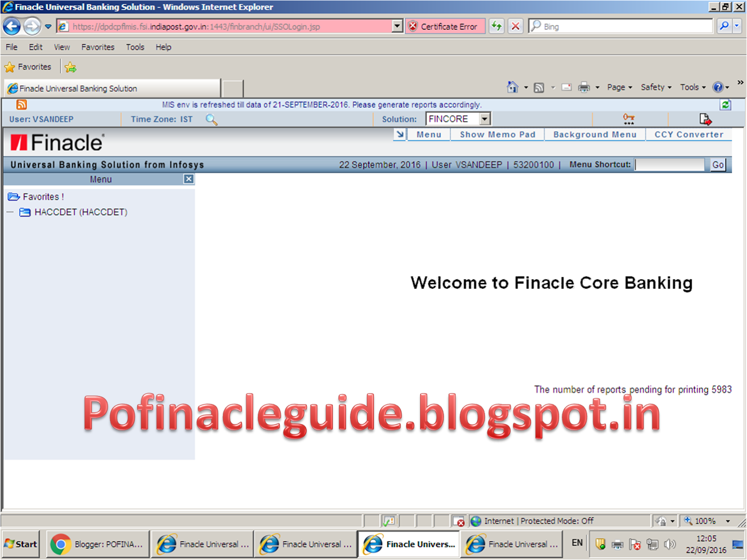Click the RSS feeds icon in command bar

click(539, 87)
